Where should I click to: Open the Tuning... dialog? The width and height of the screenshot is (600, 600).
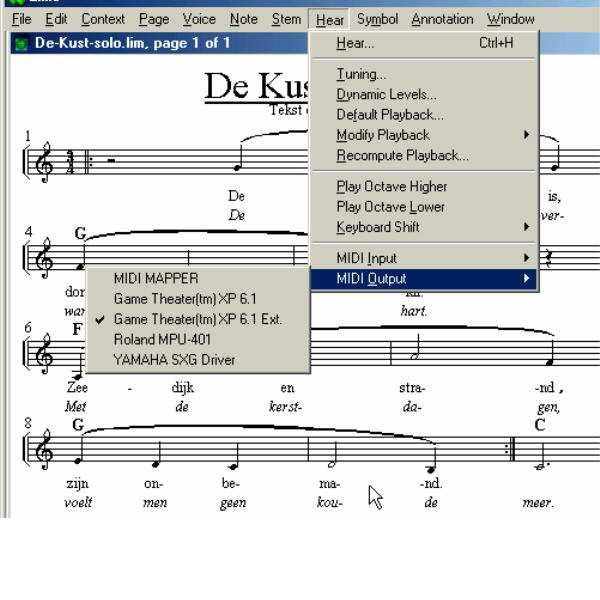[424, 74]
